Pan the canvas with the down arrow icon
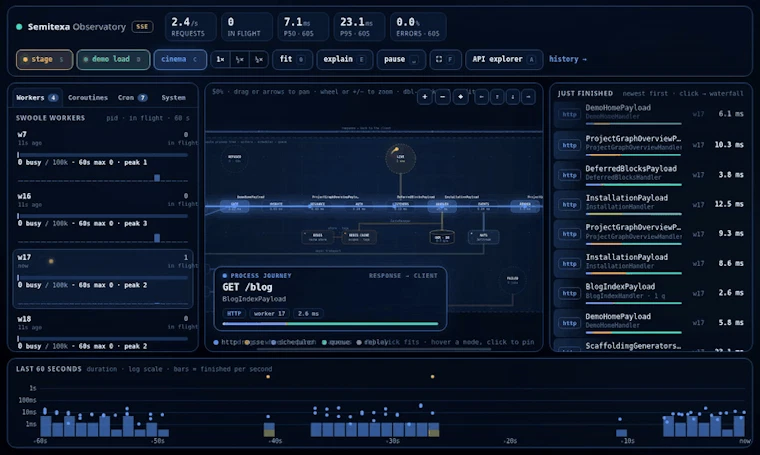The image size is (760, 455). (x=513, y=97)
